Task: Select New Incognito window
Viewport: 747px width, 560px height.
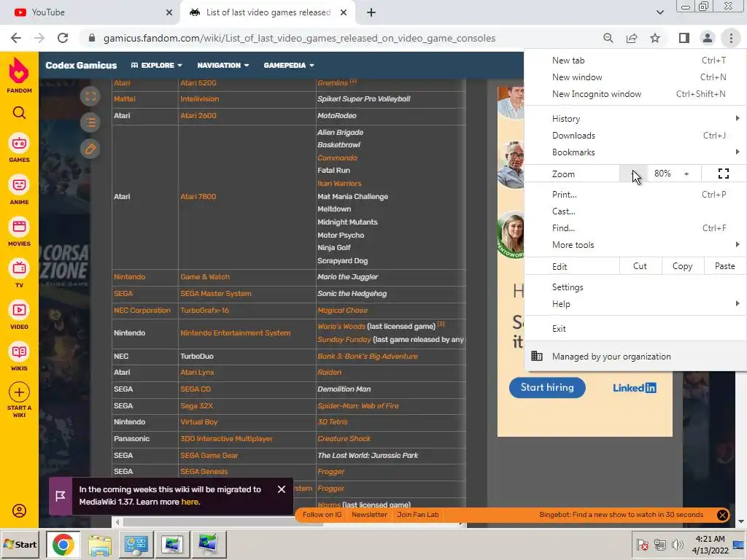Action: point(635,94)
